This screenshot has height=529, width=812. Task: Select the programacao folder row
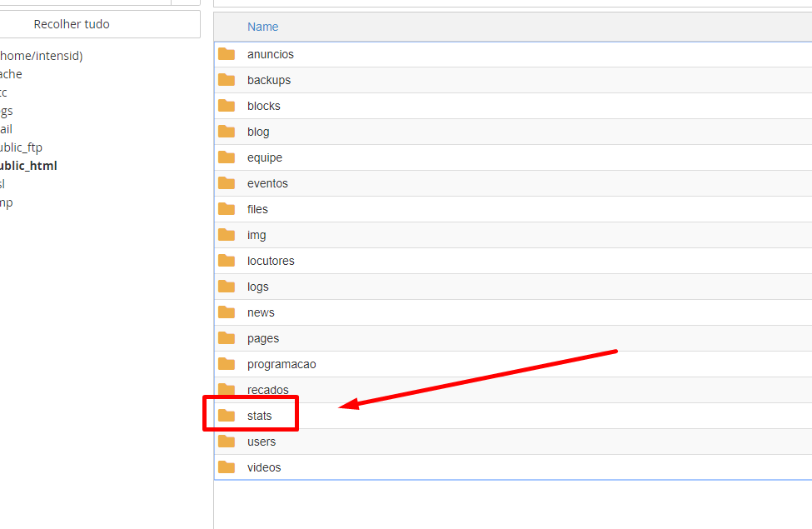[513, 364]
